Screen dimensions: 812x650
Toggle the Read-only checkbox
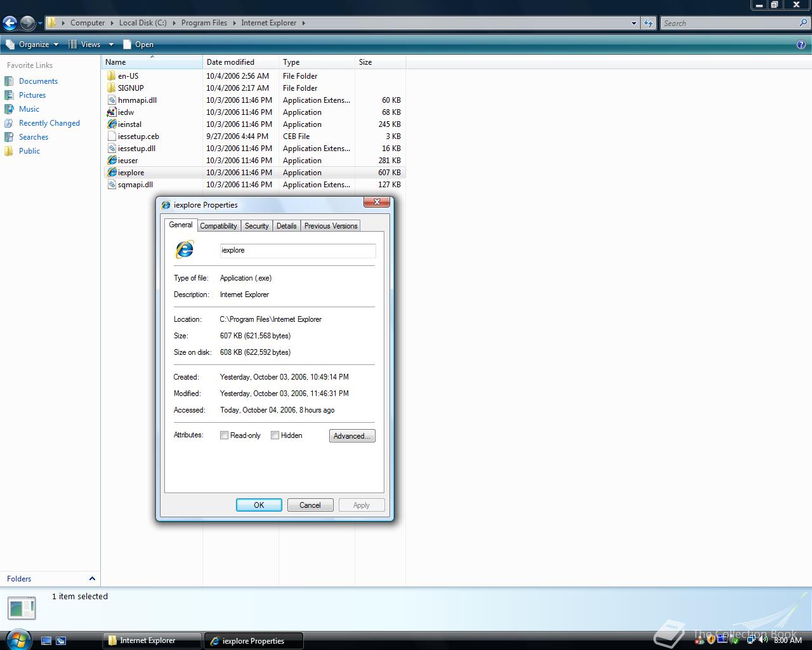(224, 435)
